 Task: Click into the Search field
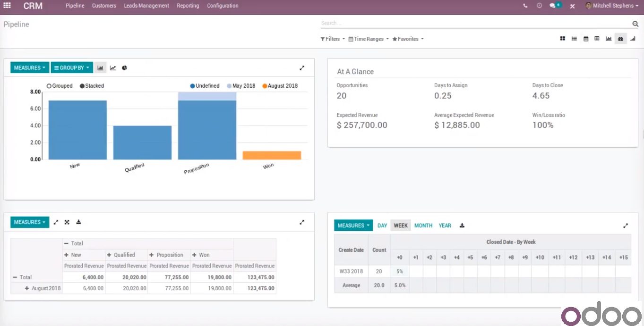[472, 23]
